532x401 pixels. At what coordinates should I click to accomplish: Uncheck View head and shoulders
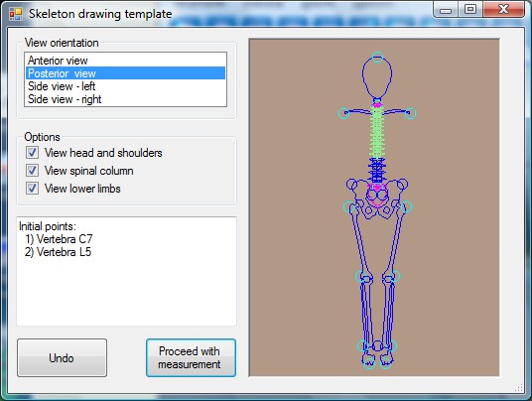(x=32, y=153)
